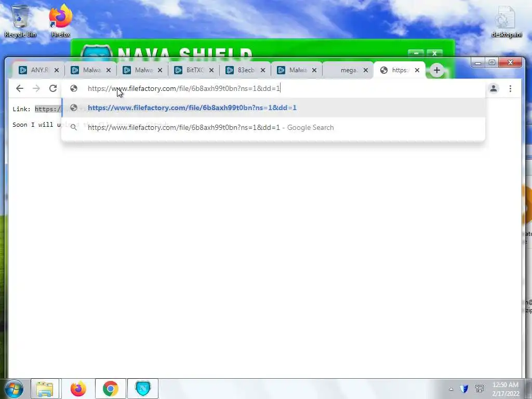Click the shield security tray icon

(x=464, y=389)
